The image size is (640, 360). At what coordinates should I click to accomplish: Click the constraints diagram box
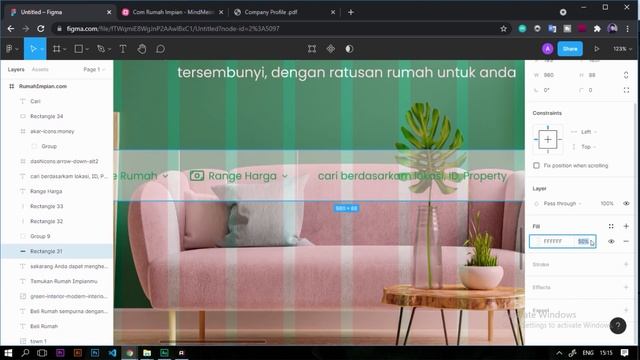[548, 140]
